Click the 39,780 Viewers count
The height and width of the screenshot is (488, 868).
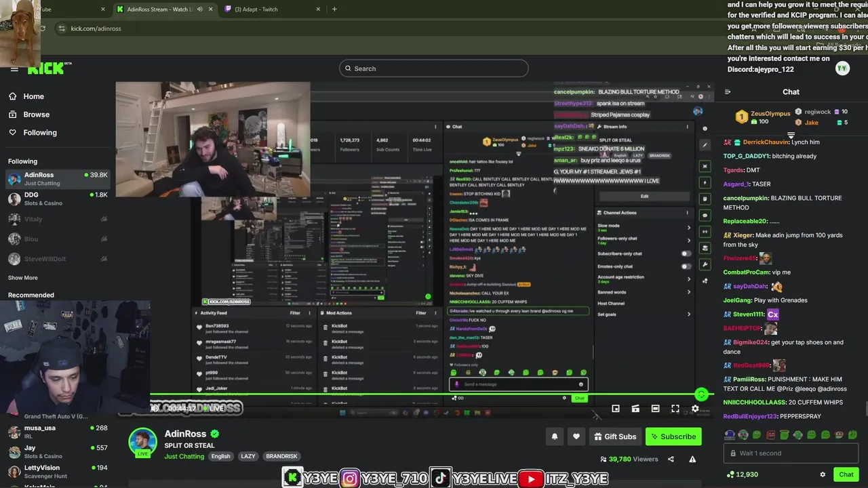[x=629, y=459]
